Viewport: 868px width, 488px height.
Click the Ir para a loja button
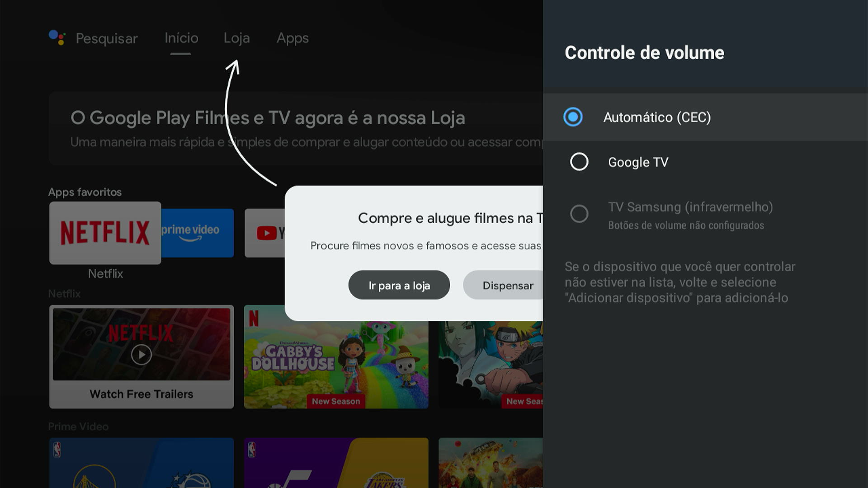(399, 285)
